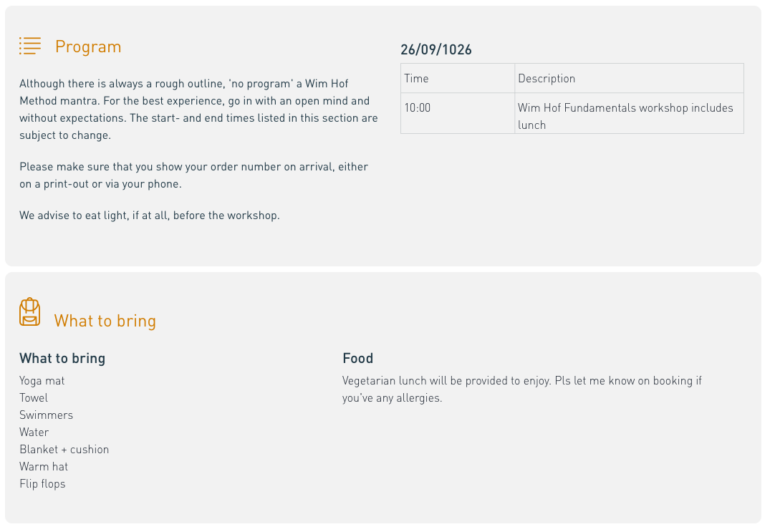
Task: Click the Warm hat list item
Action: coord(44,467)
